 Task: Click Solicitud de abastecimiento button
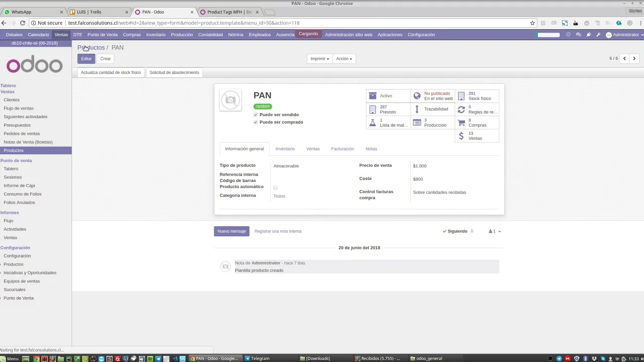174,72
